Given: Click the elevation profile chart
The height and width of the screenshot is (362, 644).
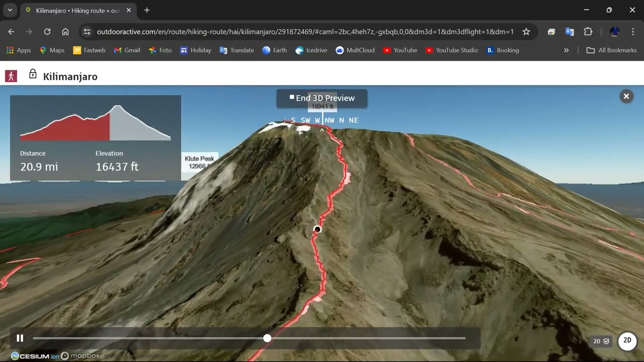Looking at the screenshot, I should [x=95, y=123].
